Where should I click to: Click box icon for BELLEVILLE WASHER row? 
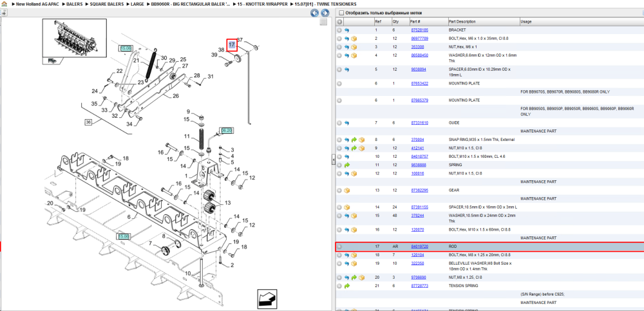(354, 263)
